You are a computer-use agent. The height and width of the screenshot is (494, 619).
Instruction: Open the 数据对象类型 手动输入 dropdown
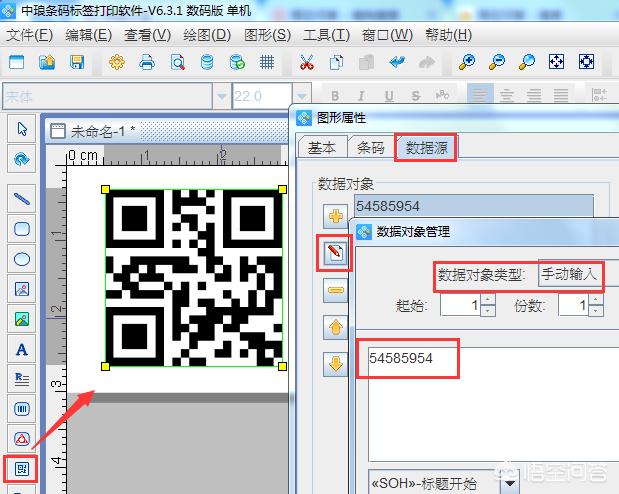click(x=578, y=274)
